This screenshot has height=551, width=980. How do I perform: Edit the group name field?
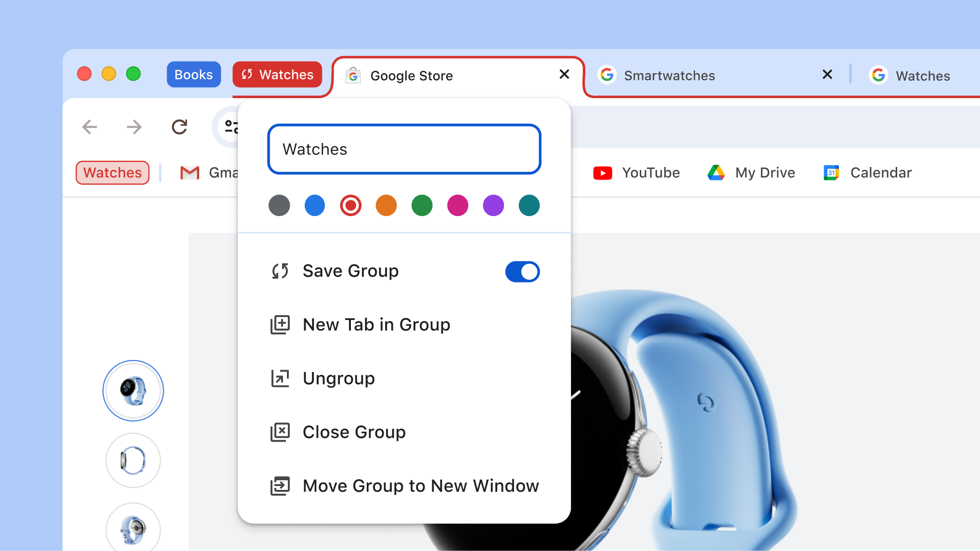pos(404,149)
